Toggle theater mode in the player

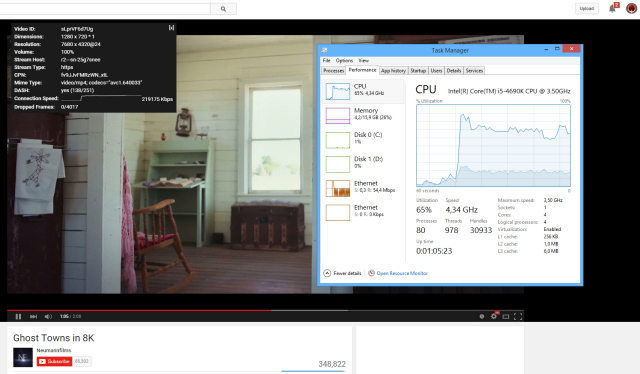coord(506,316)
